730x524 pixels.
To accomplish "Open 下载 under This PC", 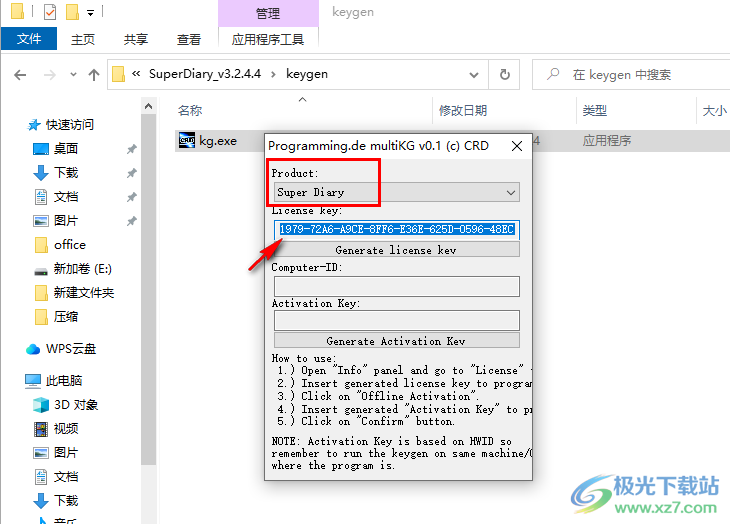I will tap(66, 501).
